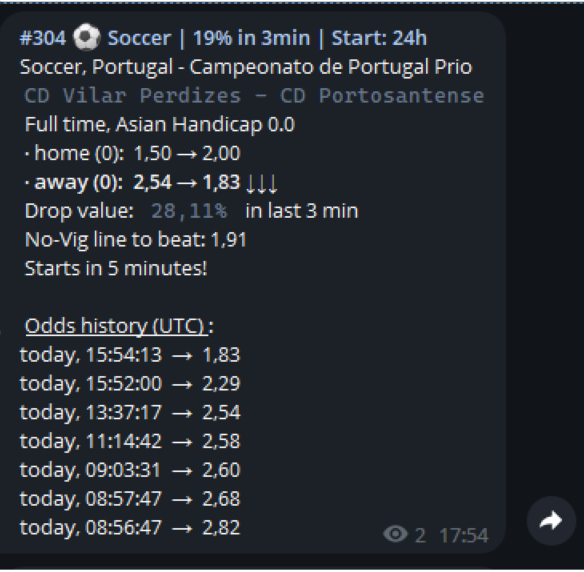Click the eye views counter icon
This screenshot has height=572, width=584.
coord(396,534)
